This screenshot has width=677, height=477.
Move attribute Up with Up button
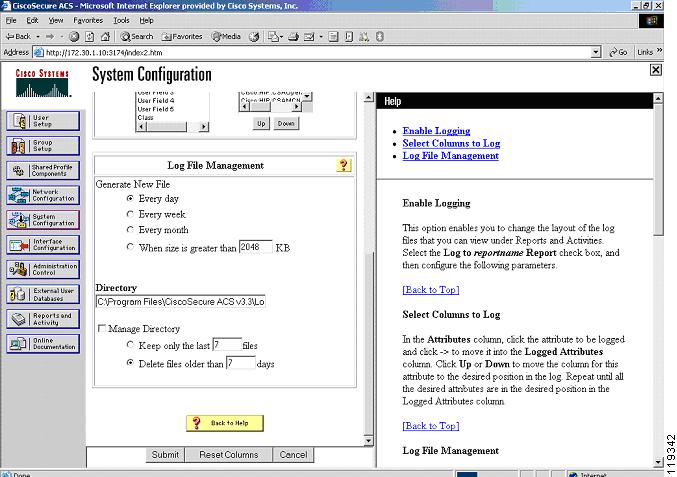(261, 123)
